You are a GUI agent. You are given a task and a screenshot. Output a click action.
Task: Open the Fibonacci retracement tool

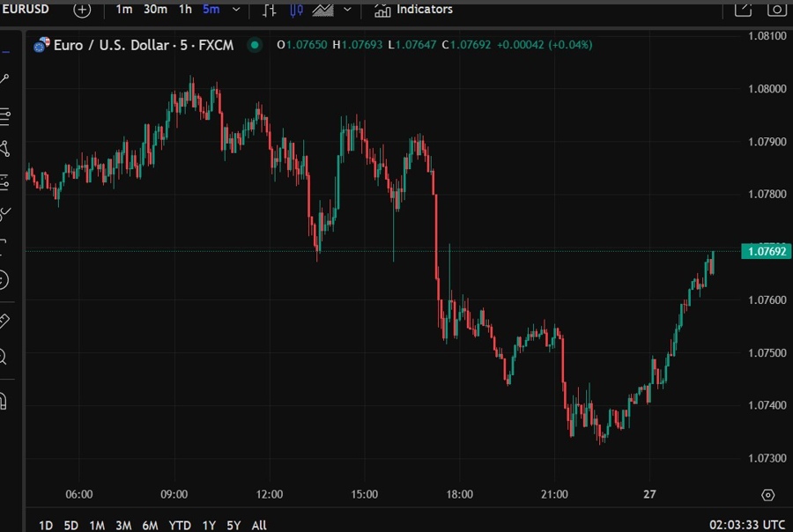(x=4, y=115)
